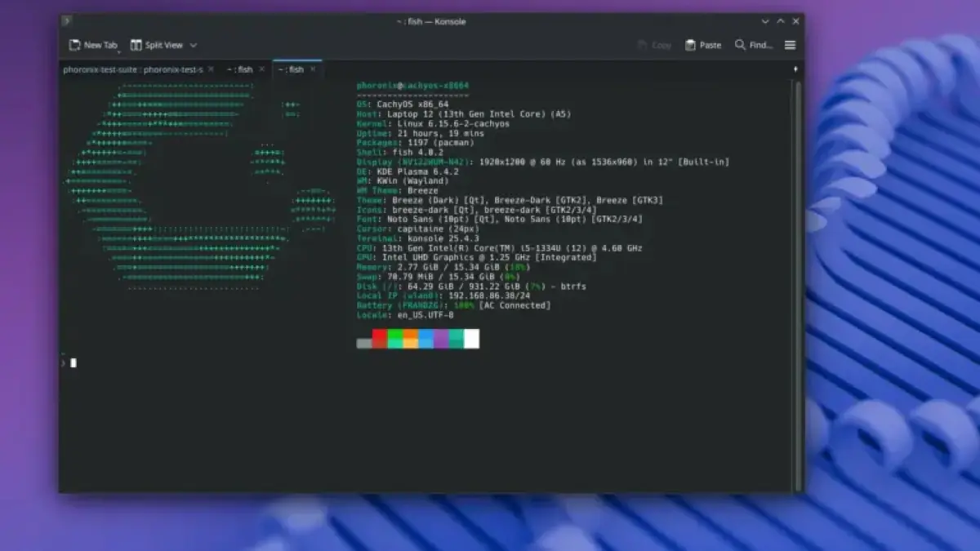Select the currently active fish tab
The image size is (980, 551).
click(x=291, y=69)
